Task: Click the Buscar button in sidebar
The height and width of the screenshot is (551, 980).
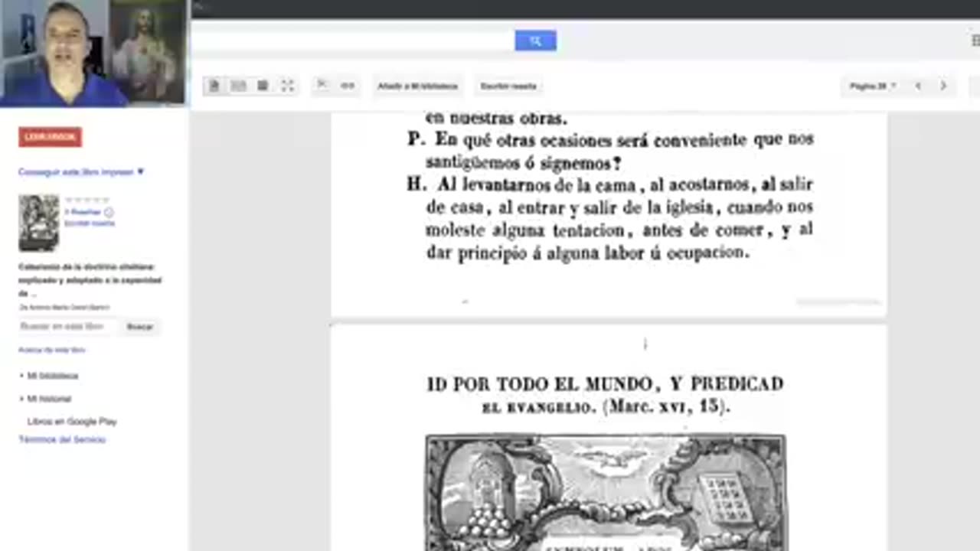Action: [x=140, y=327]
